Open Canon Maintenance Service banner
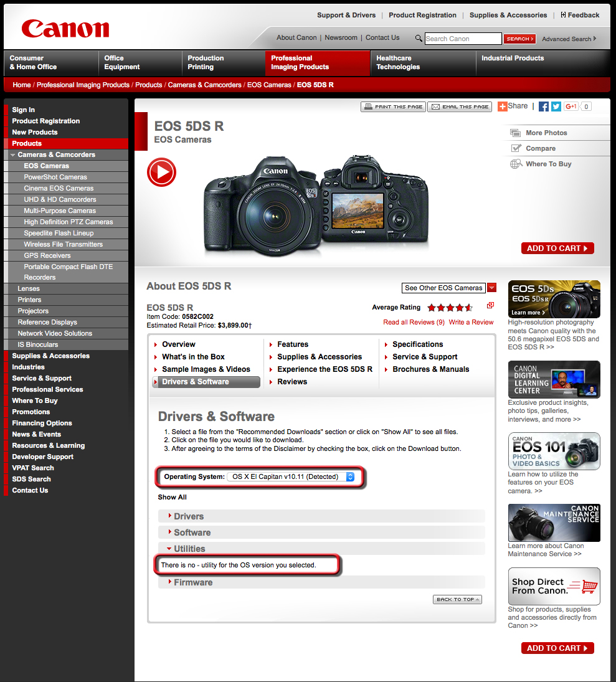616x682 pixels. (x=554, y=523)
